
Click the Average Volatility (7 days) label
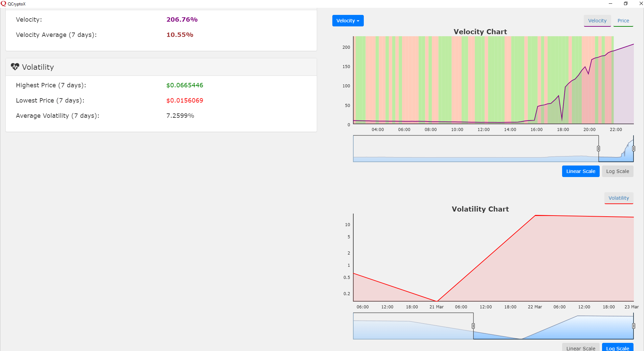coord(58,116)
